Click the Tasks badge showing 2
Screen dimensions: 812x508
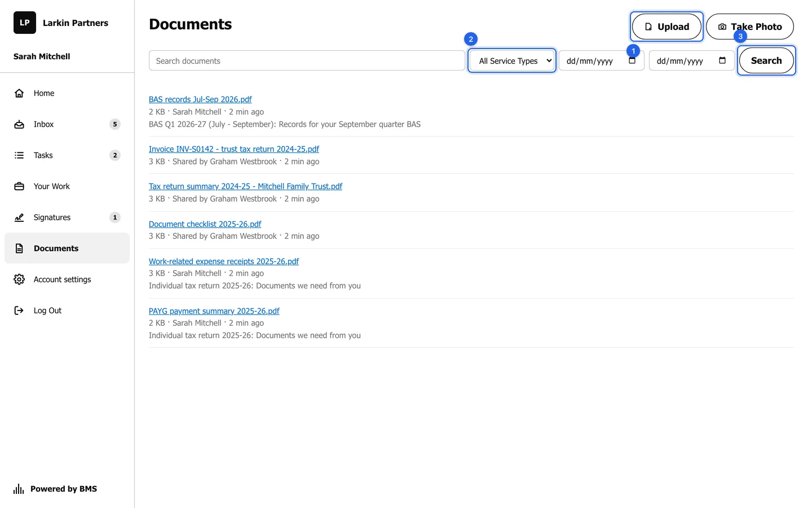115,155
